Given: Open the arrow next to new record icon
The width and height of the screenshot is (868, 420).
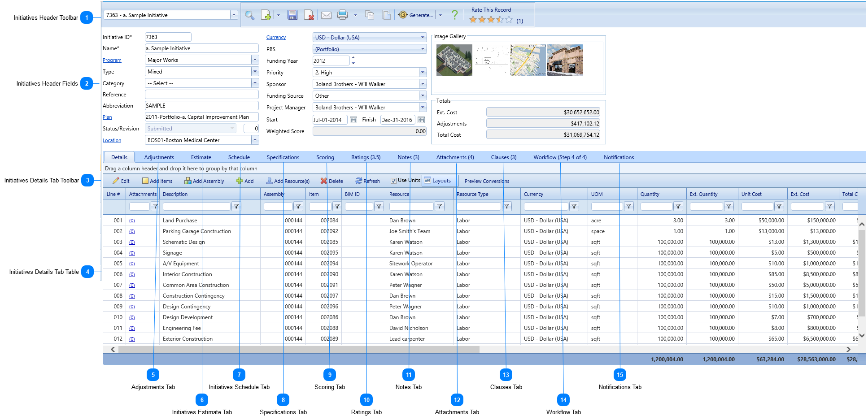Looking at the screenshot, I should coord(278,15).
